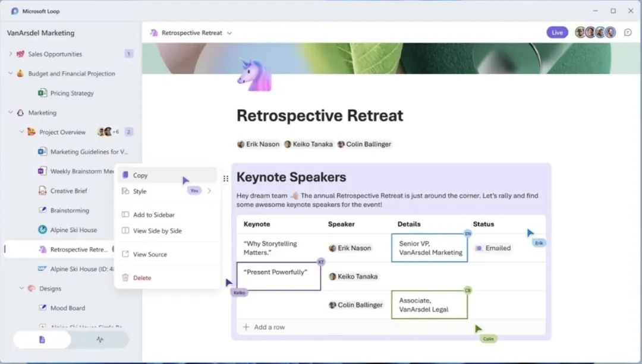Image resolution: width=642 pixels, height=364 pixels.
Task: Click the View Source icon
Action: click(x=125, y=254)
